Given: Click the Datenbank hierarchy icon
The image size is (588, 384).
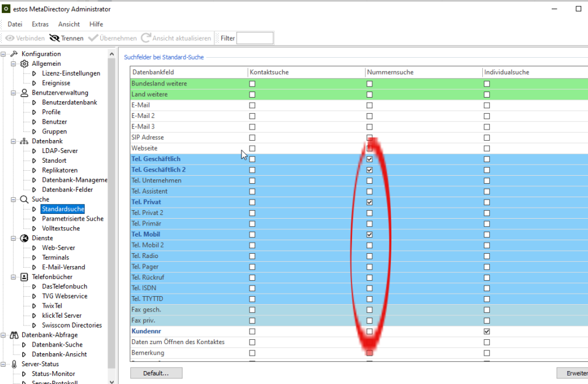Looking at the screenshot, I should (25, 141).
